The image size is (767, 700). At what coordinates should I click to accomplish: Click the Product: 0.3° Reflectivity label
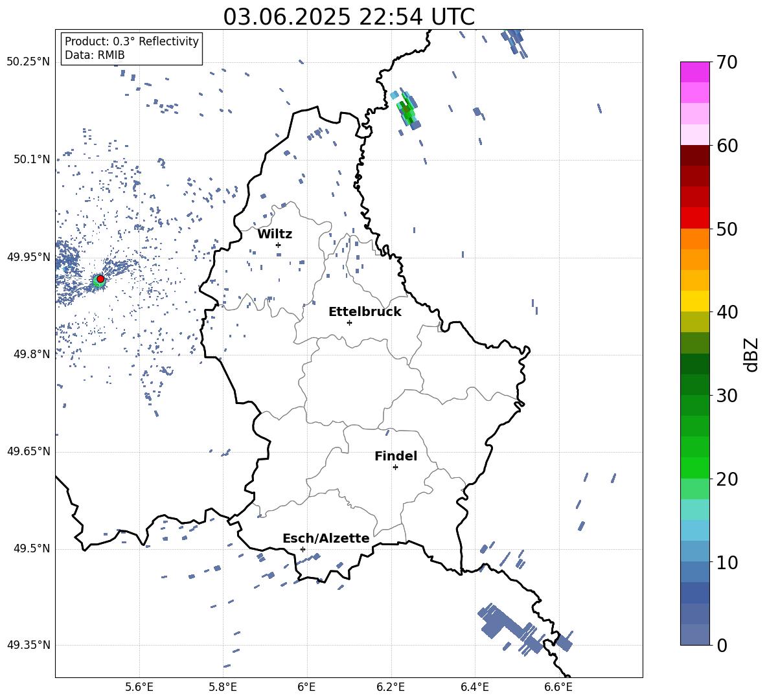132,41
